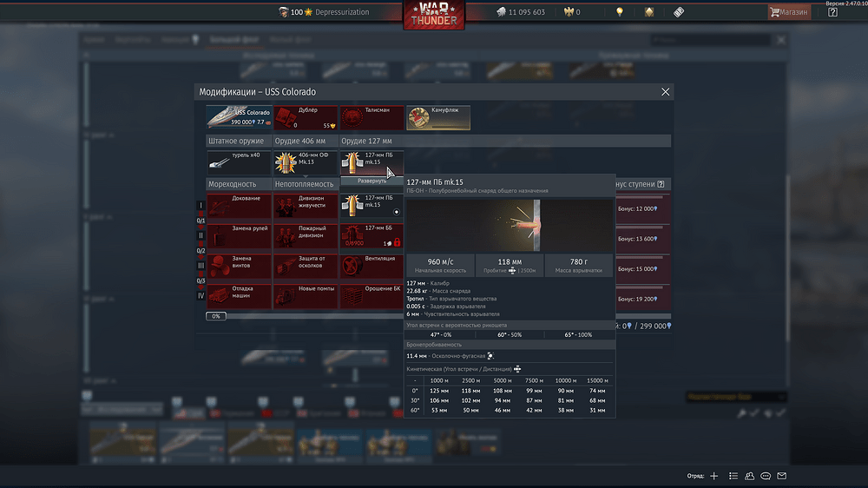
Task: Click the locked 127-мм ББ shell
Action: 372,235
